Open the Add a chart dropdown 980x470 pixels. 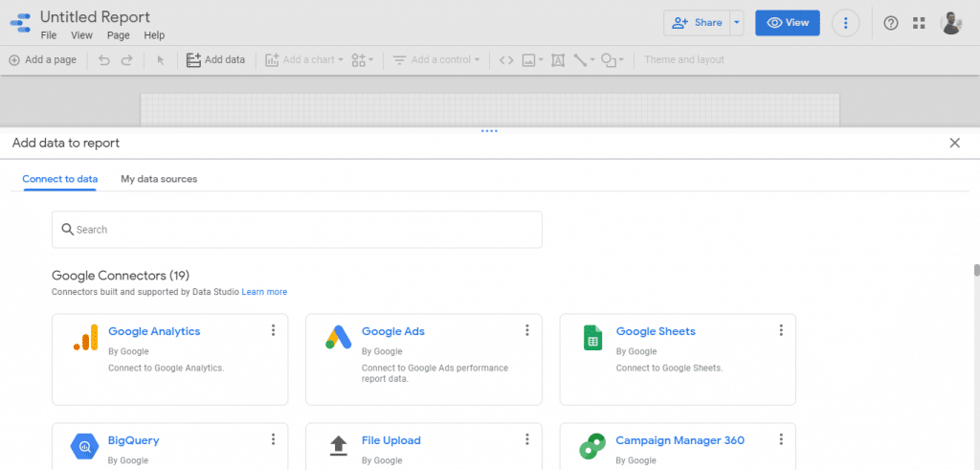coord(304,60)
